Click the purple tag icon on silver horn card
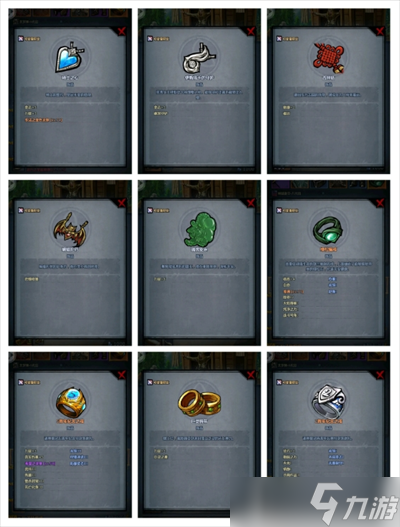 [x=150, y=39]
